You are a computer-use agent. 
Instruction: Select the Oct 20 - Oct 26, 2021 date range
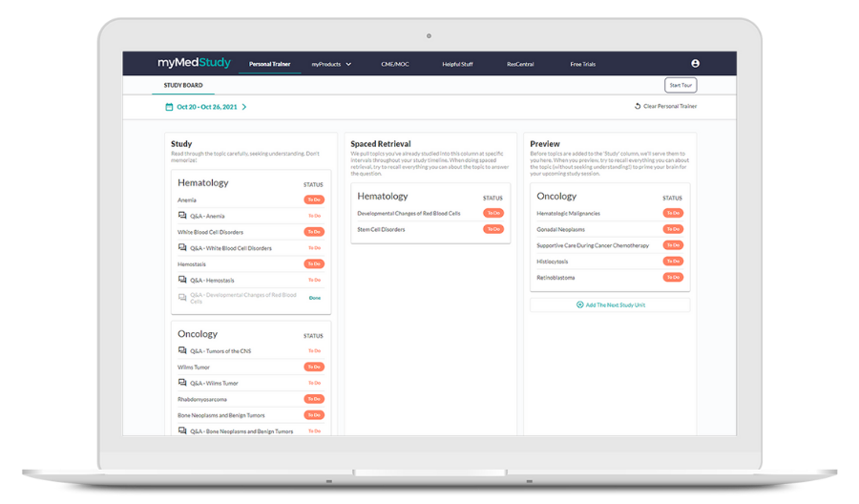[206, 107]
